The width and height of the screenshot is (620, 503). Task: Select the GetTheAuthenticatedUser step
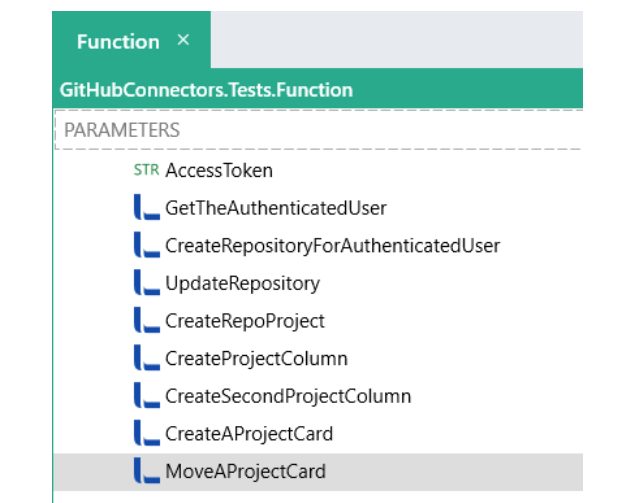276,208
